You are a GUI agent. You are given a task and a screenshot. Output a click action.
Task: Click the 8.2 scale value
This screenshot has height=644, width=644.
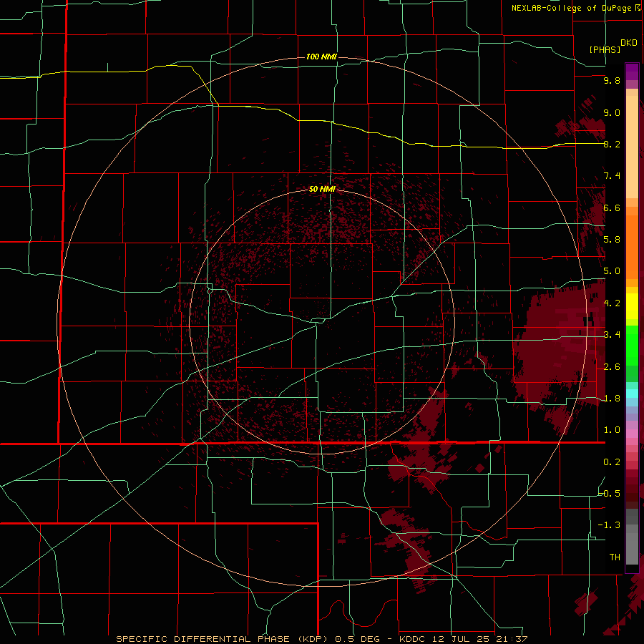click(612, 144)
